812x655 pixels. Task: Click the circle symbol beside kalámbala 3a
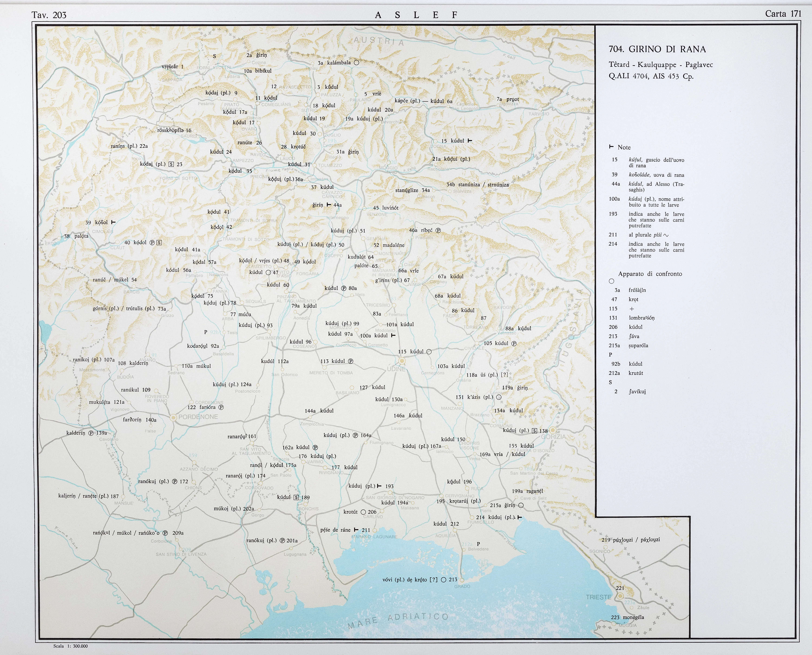click(x=356, y=63)
